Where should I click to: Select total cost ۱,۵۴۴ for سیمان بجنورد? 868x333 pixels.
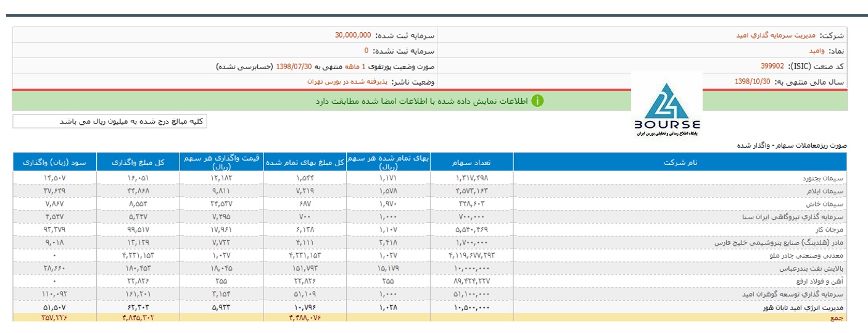coord(305,178)
